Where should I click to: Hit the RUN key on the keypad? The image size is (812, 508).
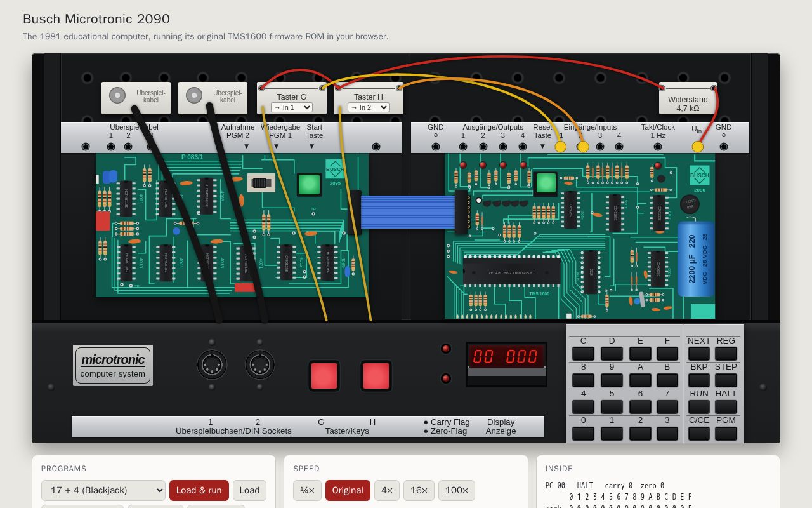click(x=698, y=406)
